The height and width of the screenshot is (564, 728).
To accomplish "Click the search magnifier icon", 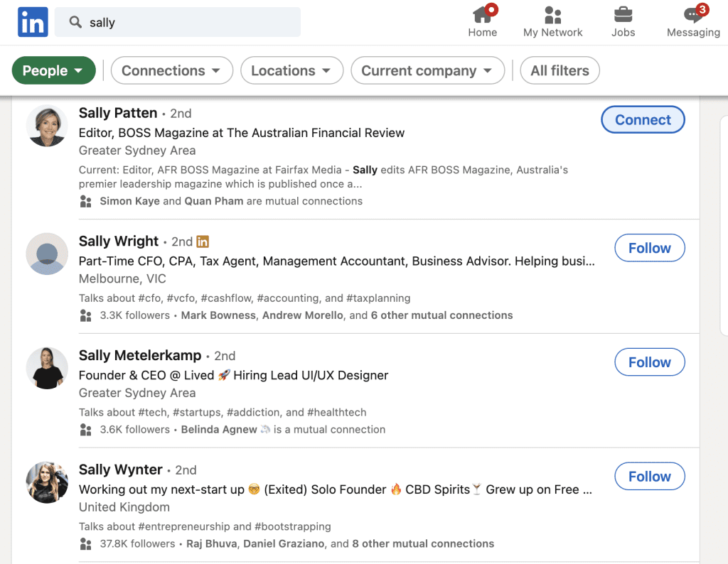I will (x=75, y=22).
